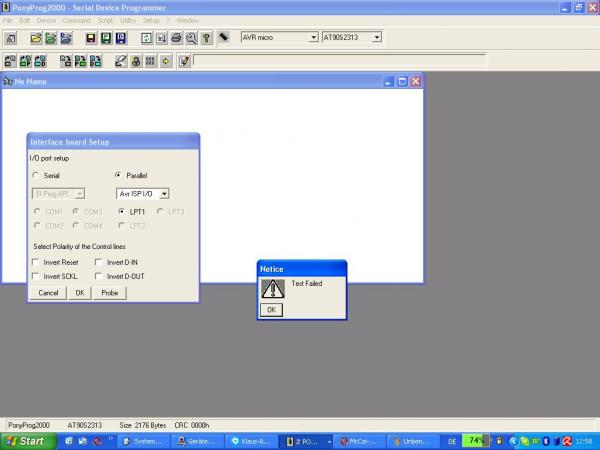Tick the Invert D-IN checkbox

click(100, 262)
